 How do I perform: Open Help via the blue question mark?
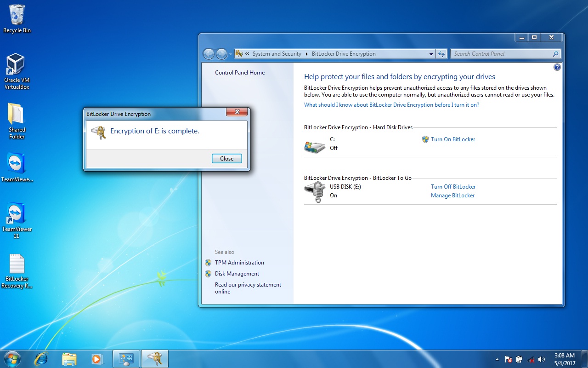coord(557,67)
